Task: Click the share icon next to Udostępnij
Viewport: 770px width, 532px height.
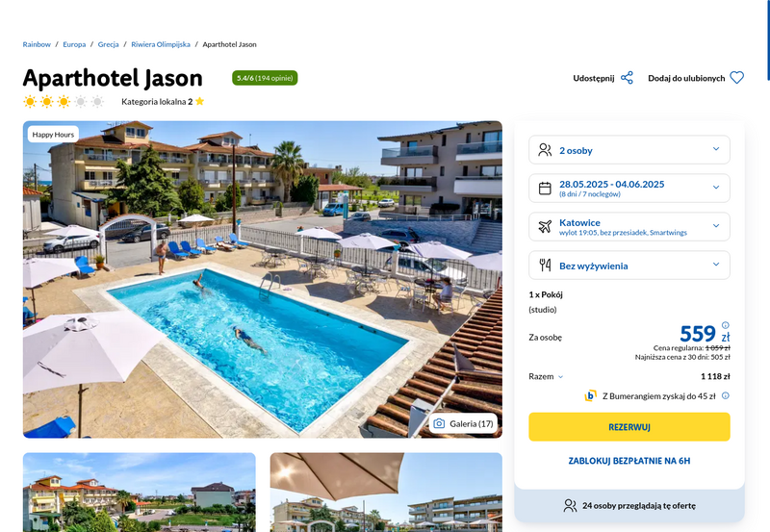Action: pyautogui.click(x=627, y=78)
